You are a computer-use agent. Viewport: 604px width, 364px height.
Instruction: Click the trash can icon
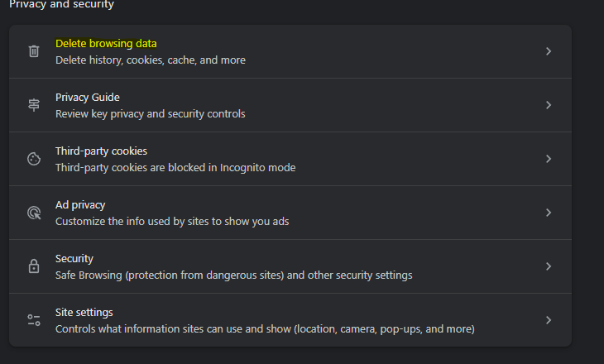coord(34,51)
